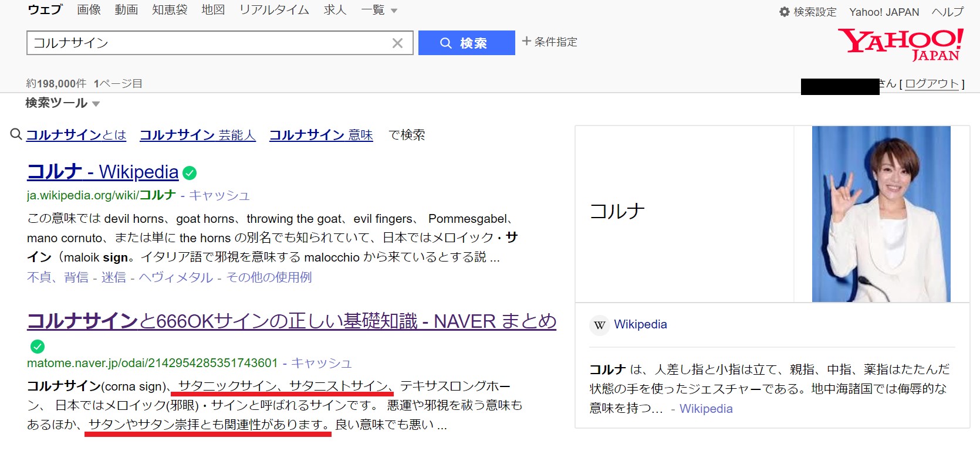
Task: Open the Wikipedia source link in side panel
Action: point(640,324)
